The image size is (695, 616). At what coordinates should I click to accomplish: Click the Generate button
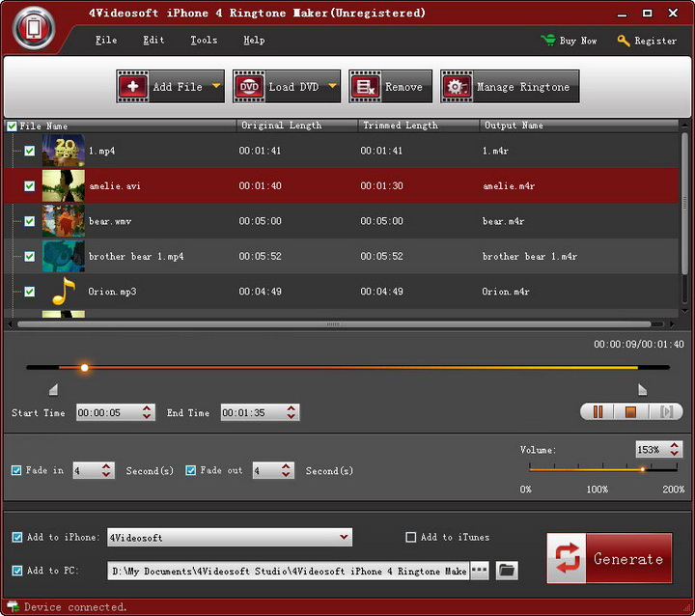tap(609, 558)
